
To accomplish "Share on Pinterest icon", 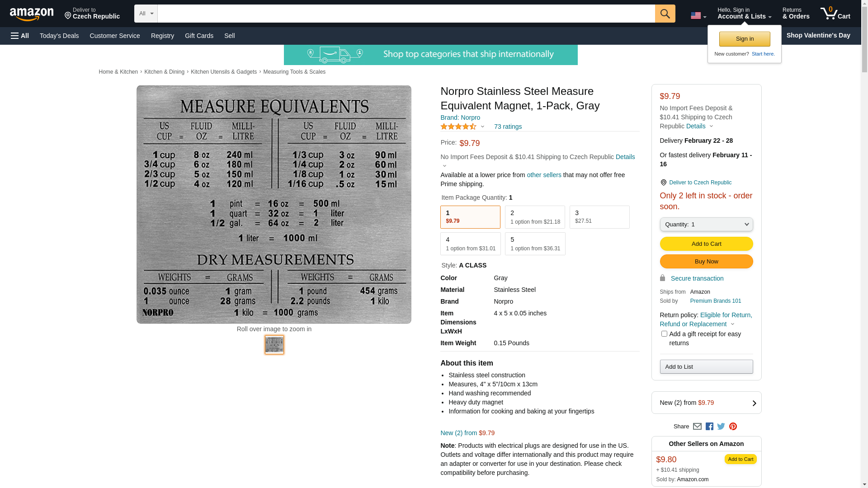I will tap(733, 427).
